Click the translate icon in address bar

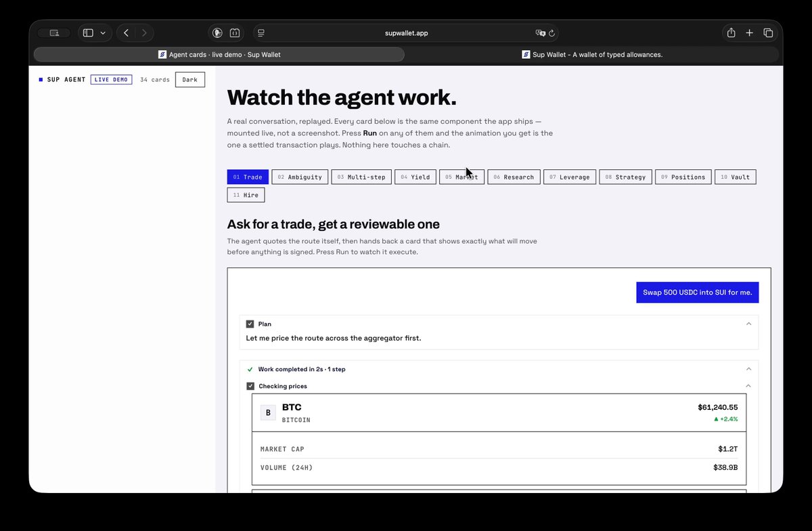[x=540, y=33]
